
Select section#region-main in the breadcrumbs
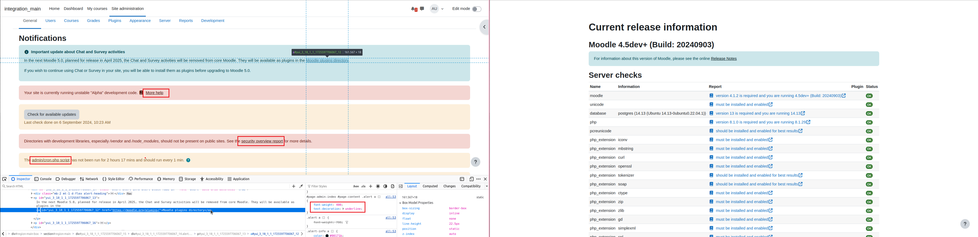57,234
